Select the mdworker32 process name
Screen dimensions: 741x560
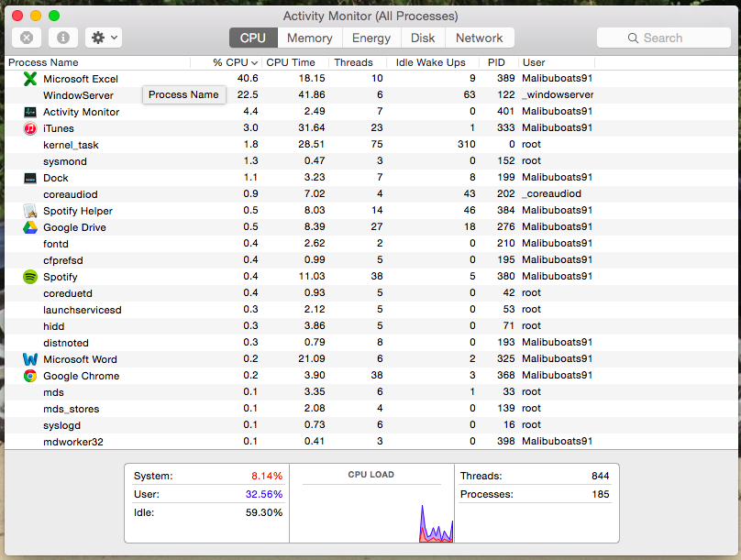(72, 443)
